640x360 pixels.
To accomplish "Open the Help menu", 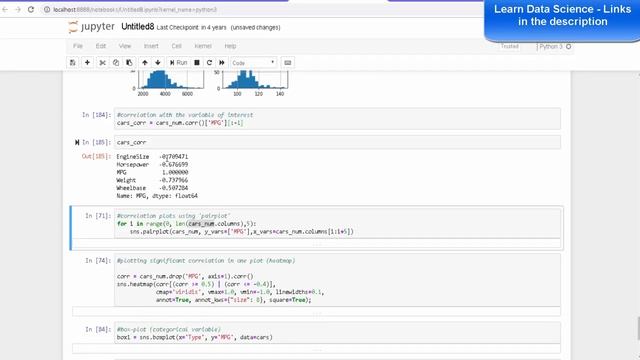I will [230, 46].
